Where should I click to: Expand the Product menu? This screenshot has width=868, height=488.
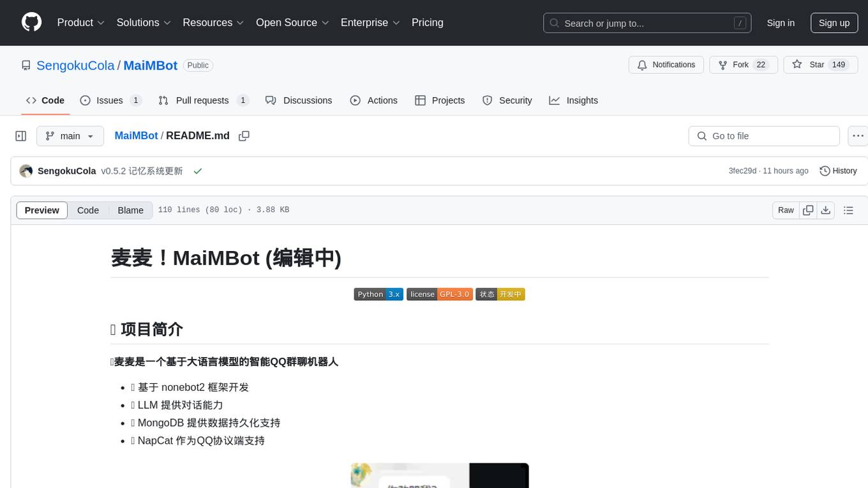click(x=81, y=22)
